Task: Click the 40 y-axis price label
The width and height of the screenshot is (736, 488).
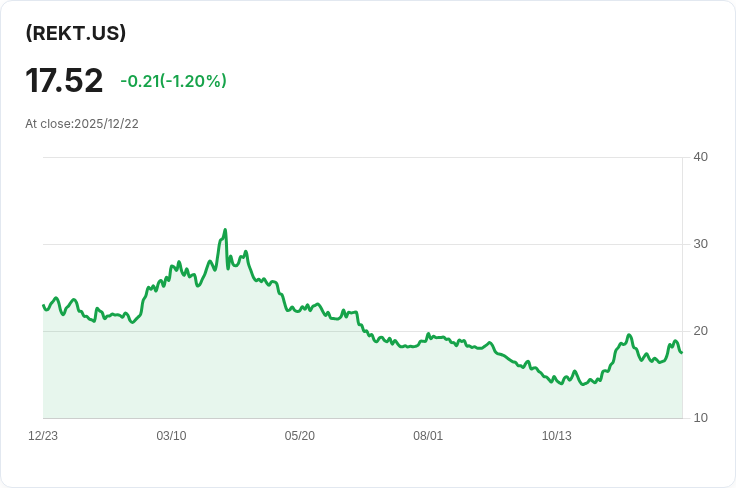Action: (700, 157)
